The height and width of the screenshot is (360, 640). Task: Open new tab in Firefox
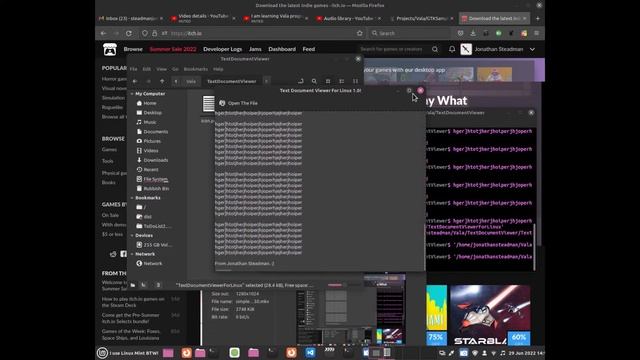click(x=538, y=18)
